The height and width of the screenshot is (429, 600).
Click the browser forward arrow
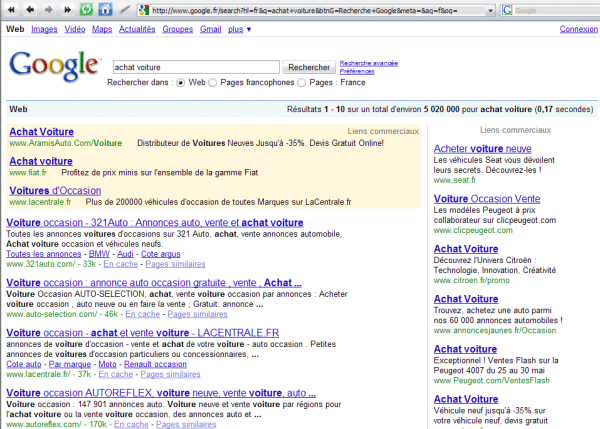(48, 10)
